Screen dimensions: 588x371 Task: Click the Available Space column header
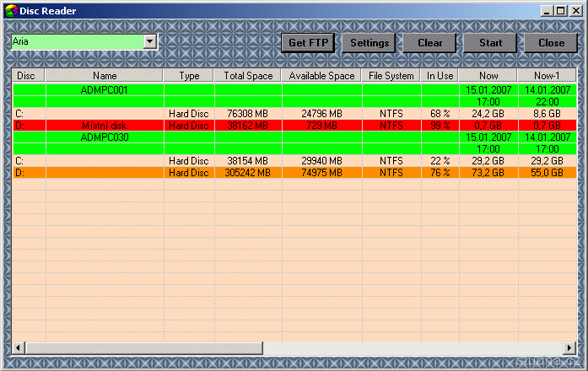click(321, 76)
